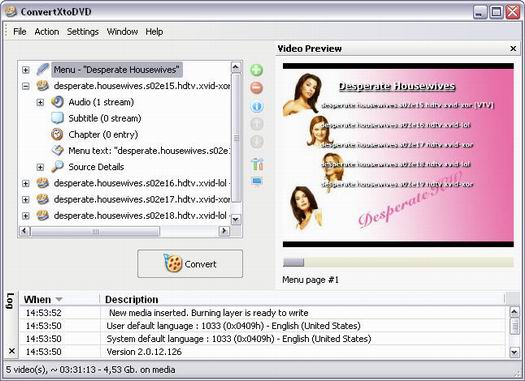Click the film reel icon for s02e16

click(x=43, y=183)
